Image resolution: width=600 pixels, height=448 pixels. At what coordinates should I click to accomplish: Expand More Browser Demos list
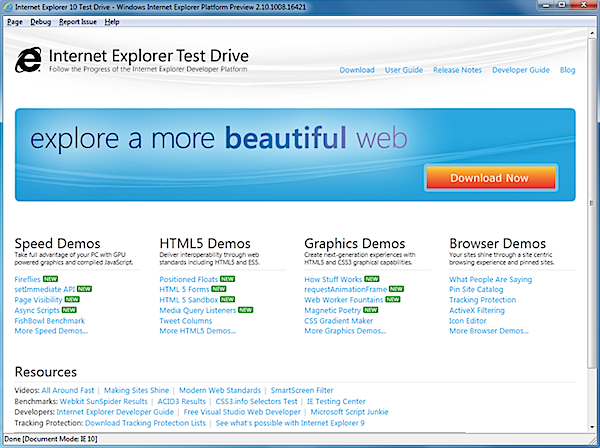[489, 330]
